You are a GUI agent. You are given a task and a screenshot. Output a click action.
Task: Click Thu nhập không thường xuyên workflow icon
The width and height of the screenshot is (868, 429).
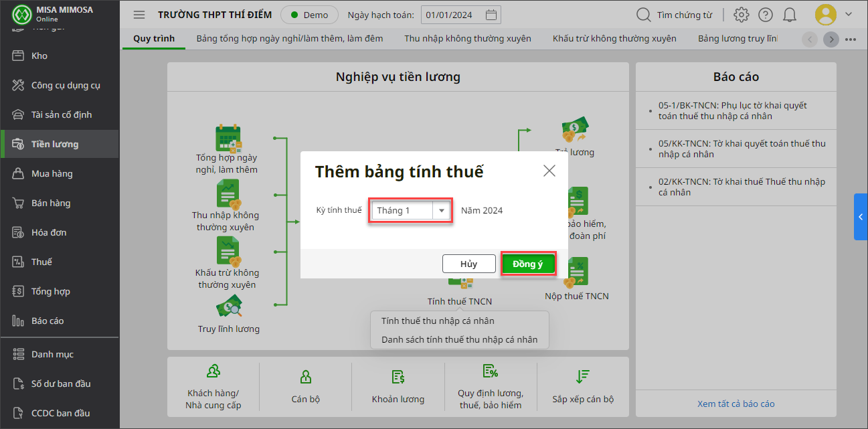point(228,195)
